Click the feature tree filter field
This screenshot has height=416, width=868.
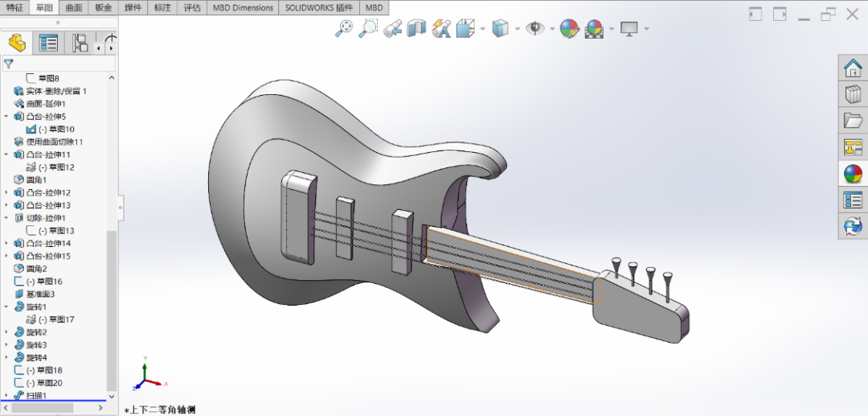pos(59,64)
